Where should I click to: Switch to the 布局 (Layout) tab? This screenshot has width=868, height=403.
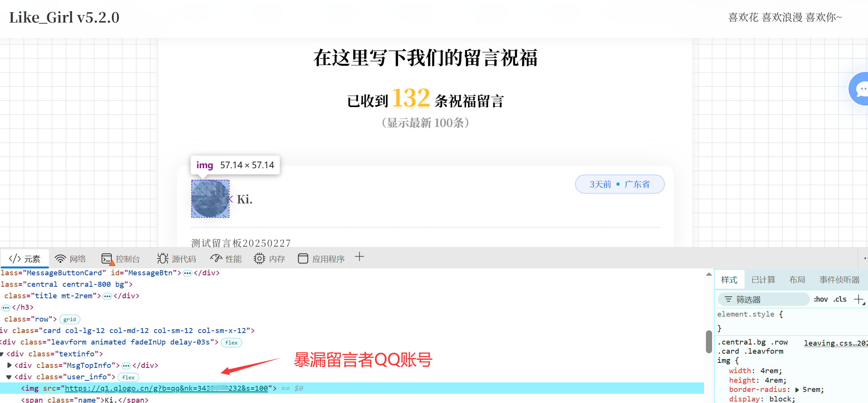point(797,279)
